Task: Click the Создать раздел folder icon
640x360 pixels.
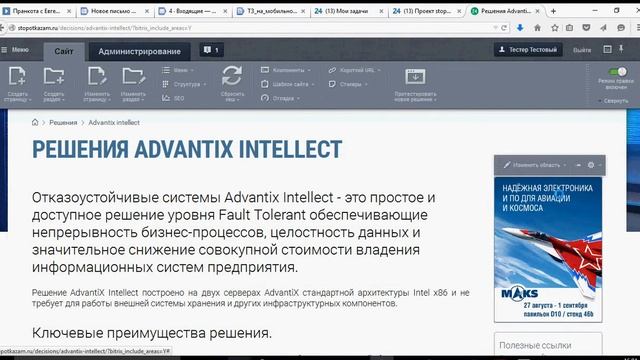Action: pos(54,76)
